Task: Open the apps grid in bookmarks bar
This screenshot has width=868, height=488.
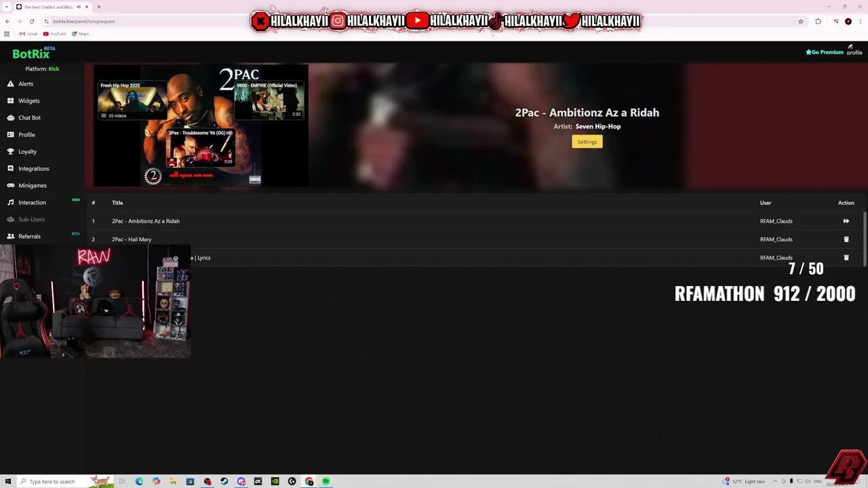Action: tap(7, 34)
